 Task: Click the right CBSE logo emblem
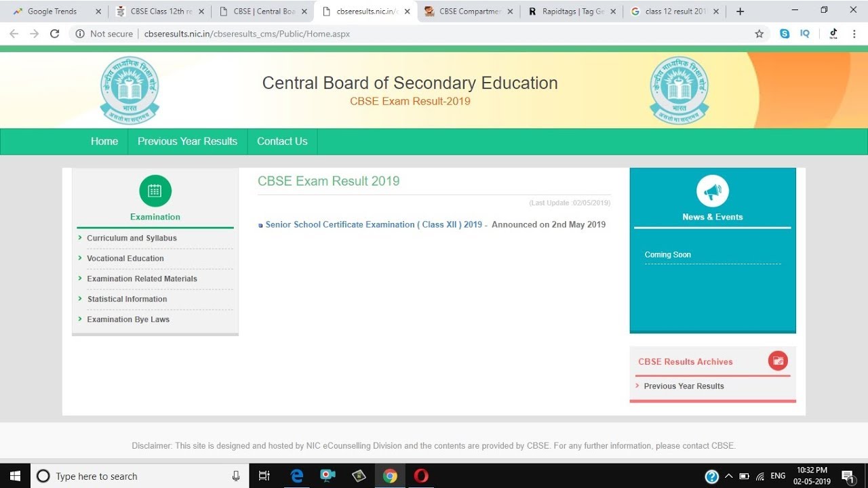679,90
